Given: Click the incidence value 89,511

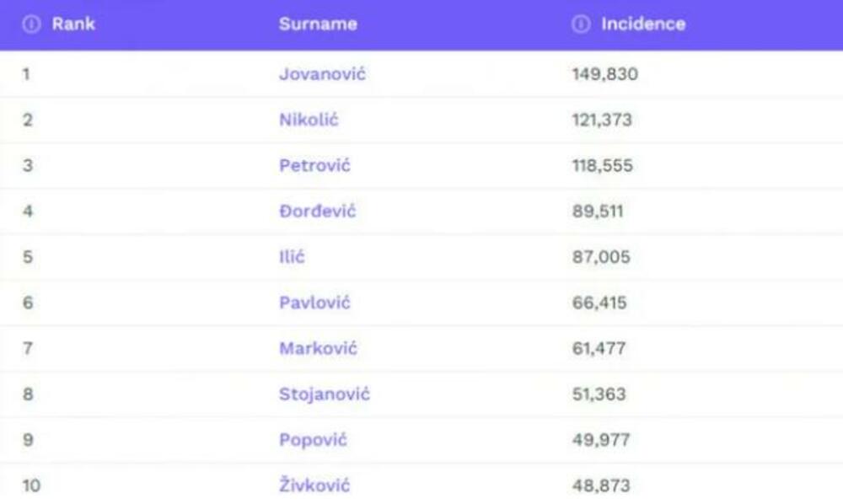Looking at the screenshot, I should 598,211.
